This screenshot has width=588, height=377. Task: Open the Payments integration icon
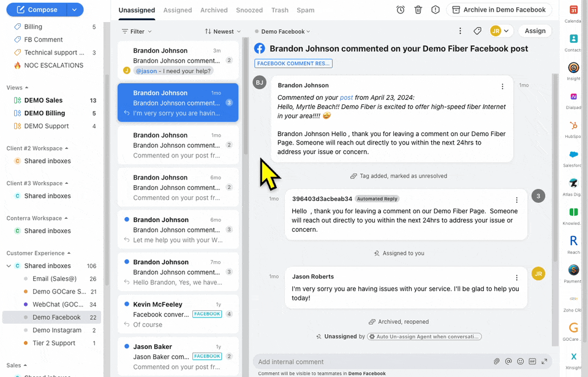573,270
